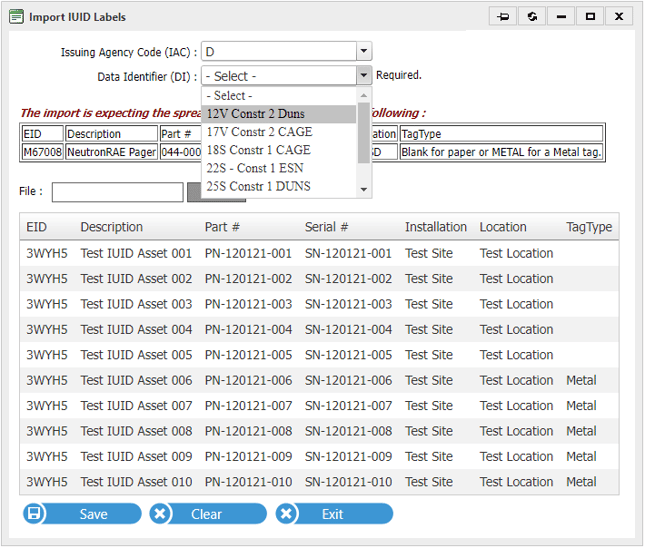Click 'Metal' tag type for Asset 010
The height and width of the screenshot is (548, 645).
pyautogui.click(x=581, y=482)
